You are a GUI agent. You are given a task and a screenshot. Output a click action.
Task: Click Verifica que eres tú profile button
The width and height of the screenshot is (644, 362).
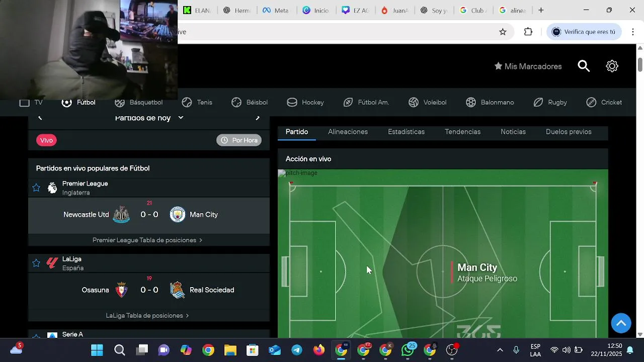coord(584,32)
